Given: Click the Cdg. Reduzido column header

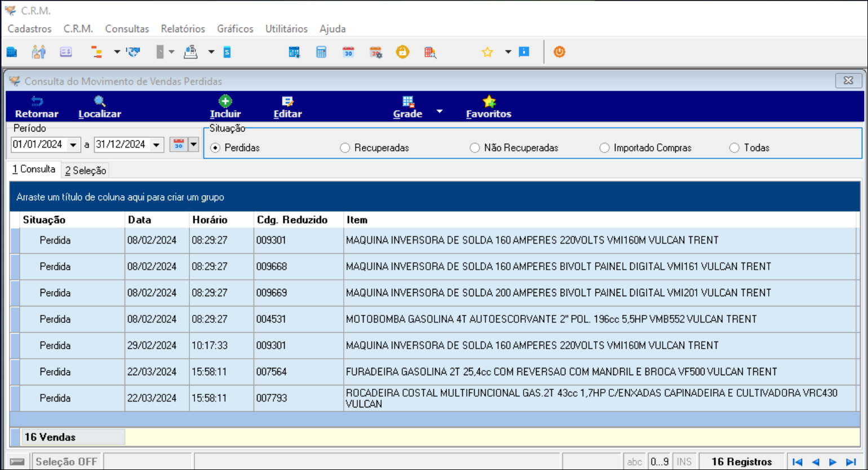Looking at the screenshot, I should pos(299,219).
